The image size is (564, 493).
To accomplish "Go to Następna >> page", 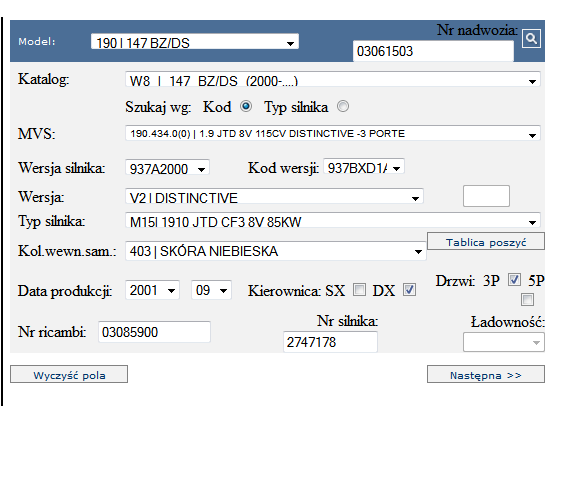I will click(486, 374).
